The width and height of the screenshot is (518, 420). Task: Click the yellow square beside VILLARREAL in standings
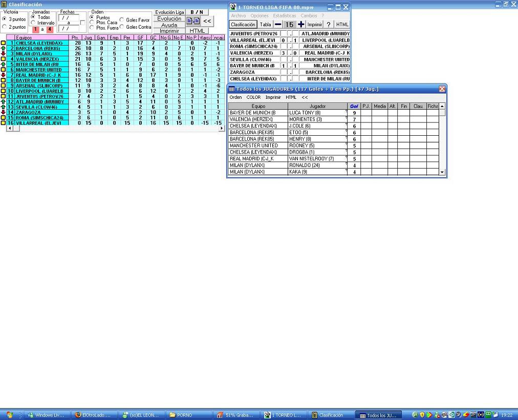3,123
